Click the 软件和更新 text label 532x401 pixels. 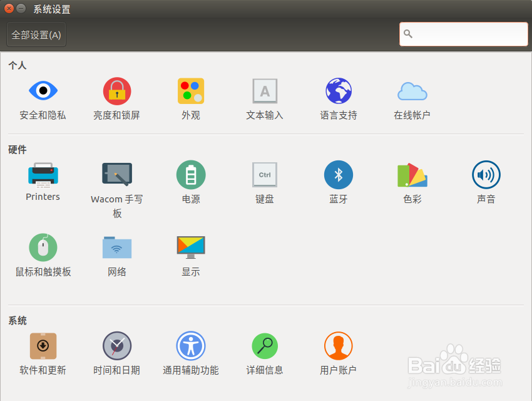point(43,370)
